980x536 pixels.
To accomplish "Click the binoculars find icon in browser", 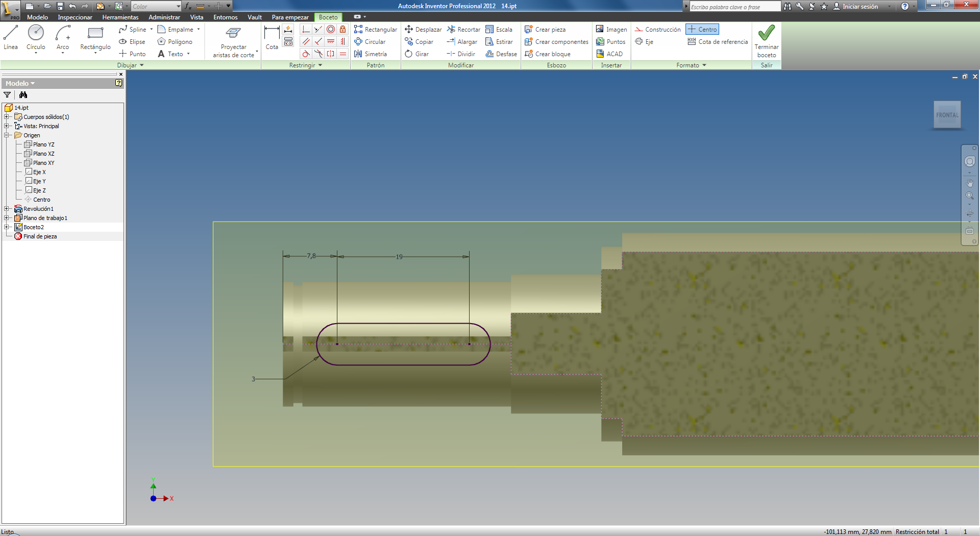I will (23, 95).
